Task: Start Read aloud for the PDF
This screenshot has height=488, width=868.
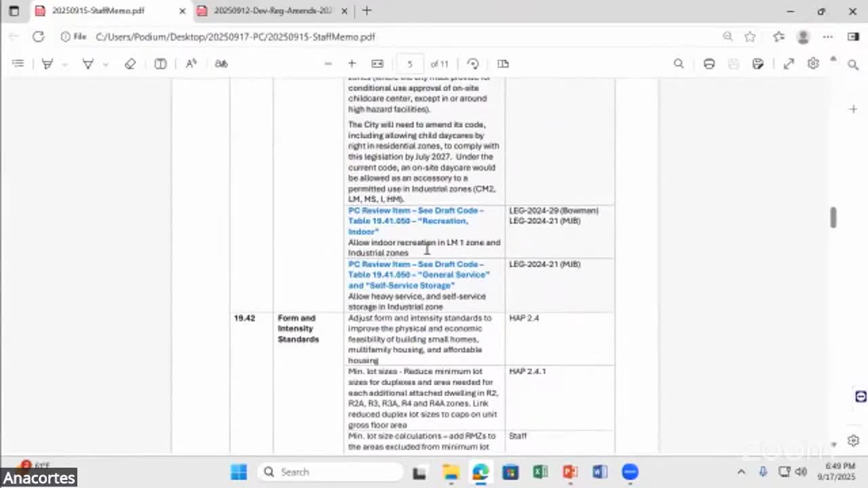Action: [x=191, y=64]
